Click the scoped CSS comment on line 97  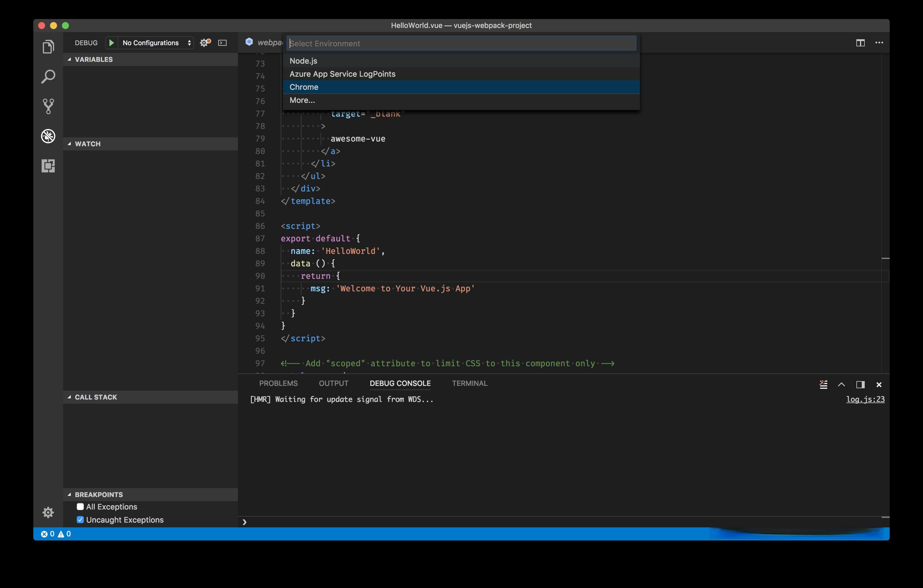447,363
